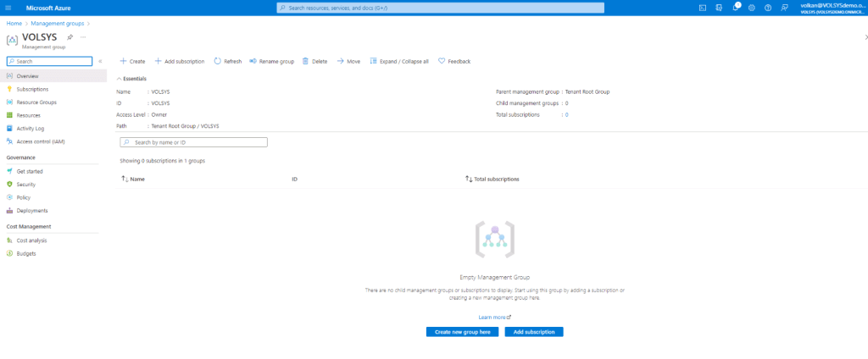Screen dimensions: 868x359
Task: Open Policy under Governance
Action: [23, 197]
